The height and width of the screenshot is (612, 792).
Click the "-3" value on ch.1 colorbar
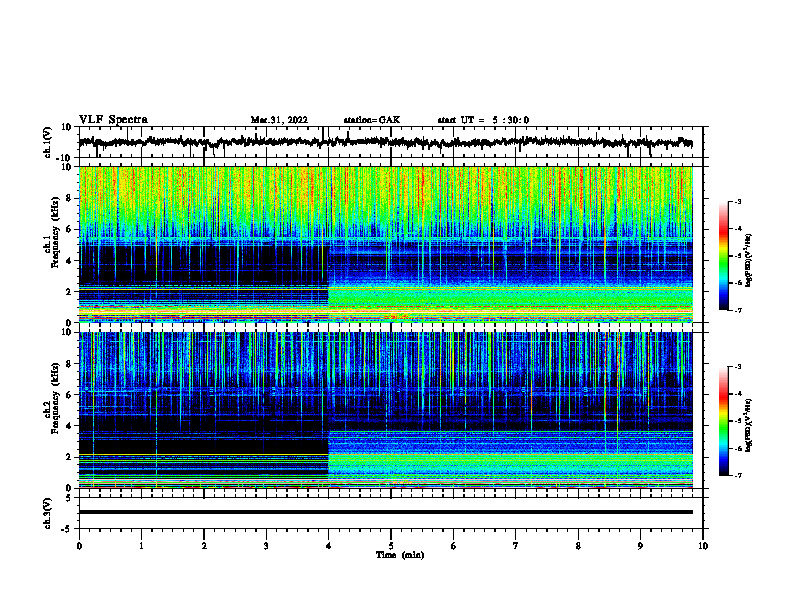click(737, 201)
